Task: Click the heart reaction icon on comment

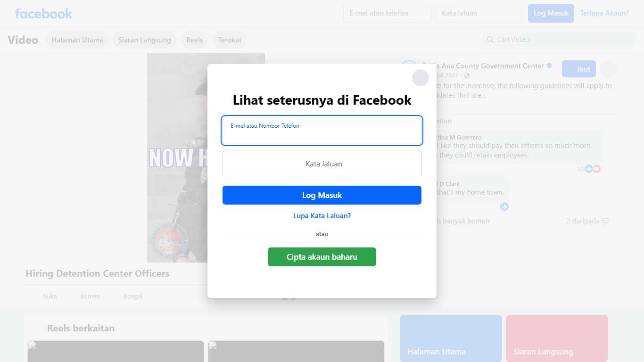Action: tap(596, 169)
